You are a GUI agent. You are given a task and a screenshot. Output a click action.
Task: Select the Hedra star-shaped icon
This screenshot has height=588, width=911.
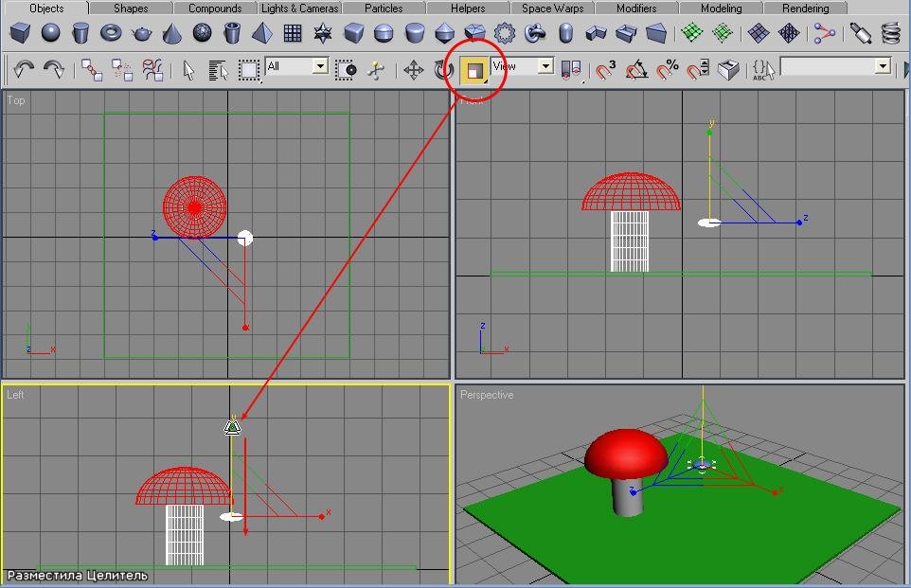323,33
